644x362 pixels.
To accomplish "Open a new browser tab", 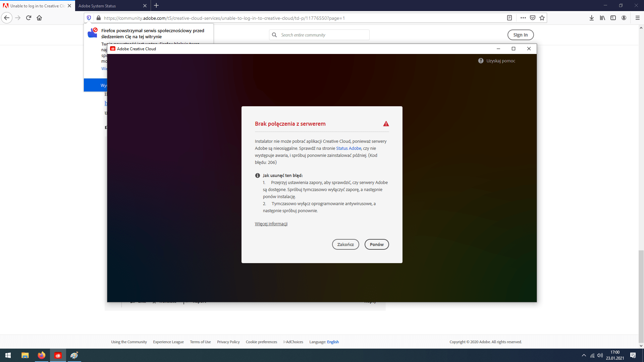I will tap(156, 6).
